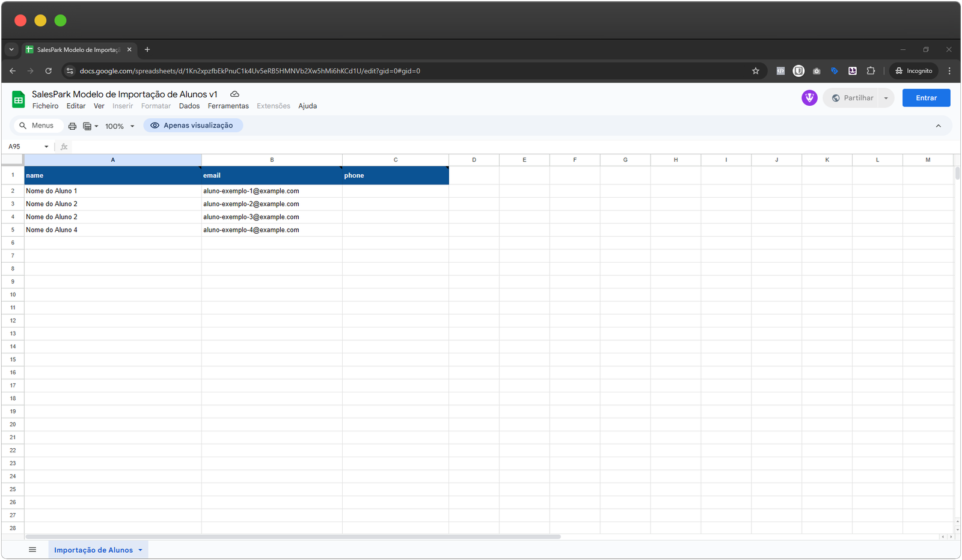Click the purple user avatar icon
This screenshot has height=560, width=962.
tap(809, 98)
